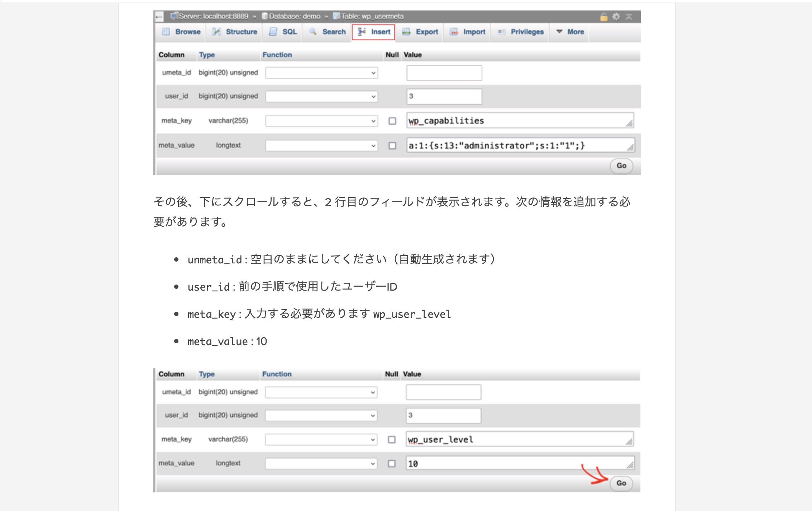Open meta_key function dropdown in top form
Screen dimensions: 812x511
[321, 121]
